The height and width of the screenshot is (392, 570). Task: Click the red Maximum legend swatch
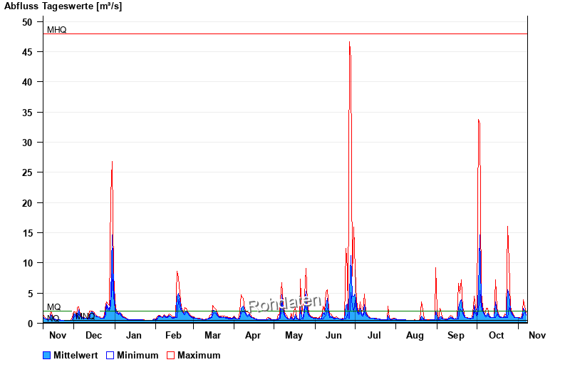tap(170, 355)
